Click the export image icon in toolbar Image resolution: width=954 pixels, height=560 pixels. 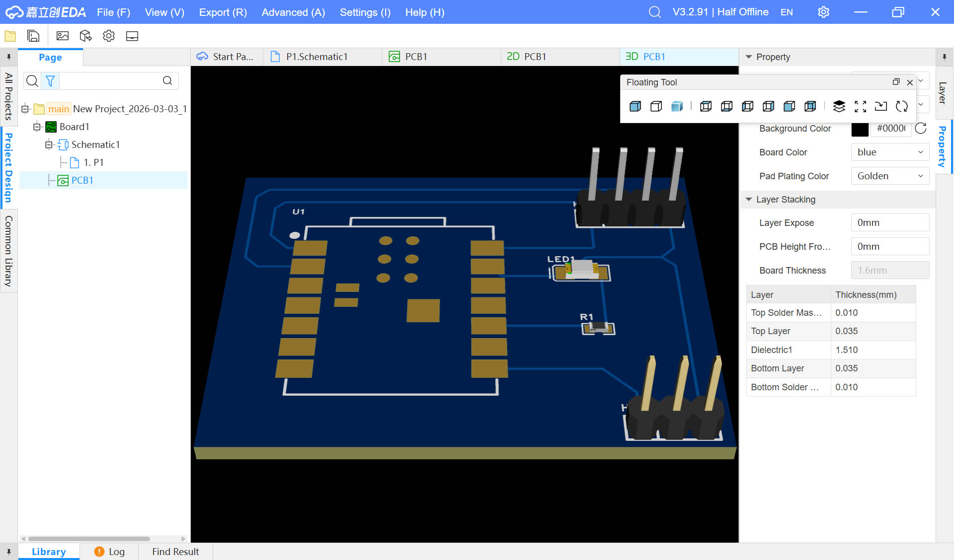click(63, 36)
